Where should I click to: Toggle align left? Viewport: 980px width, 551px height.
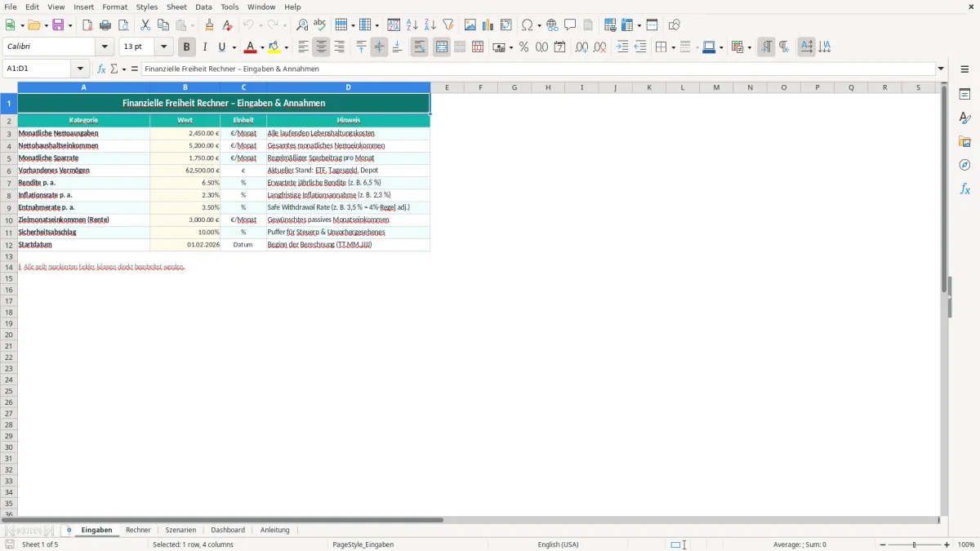(x=303, y=47)
